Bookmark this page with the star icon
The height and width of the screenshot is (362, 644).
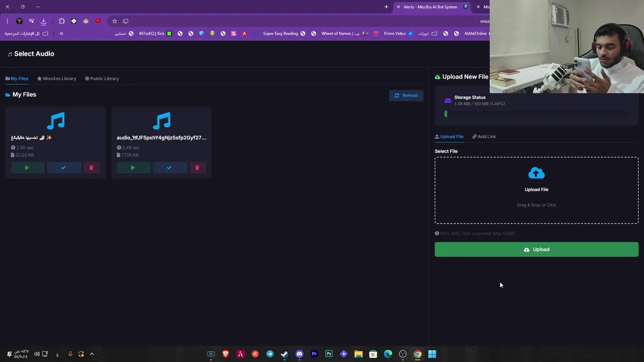[115, 21]
